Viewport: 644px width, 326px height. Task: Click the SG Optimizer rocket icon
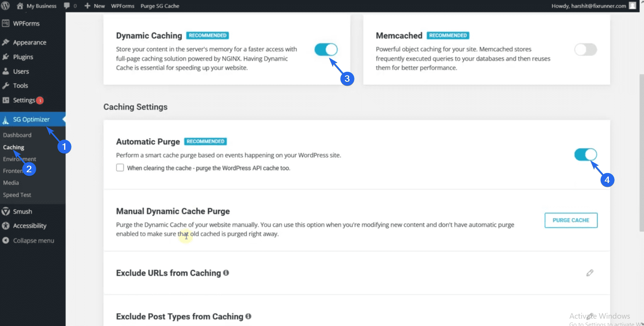pos(6,120)
